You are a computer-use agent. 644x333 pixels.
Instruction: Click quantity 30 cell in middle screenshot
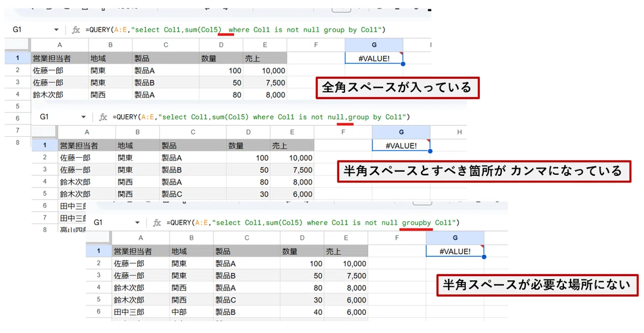tap(248, 194)
